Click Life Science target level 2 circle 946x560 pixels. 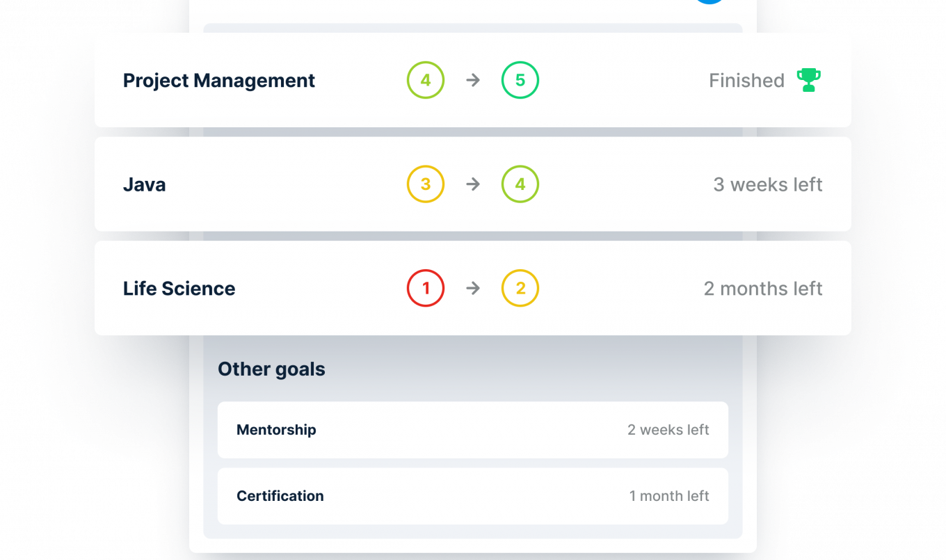520,288
